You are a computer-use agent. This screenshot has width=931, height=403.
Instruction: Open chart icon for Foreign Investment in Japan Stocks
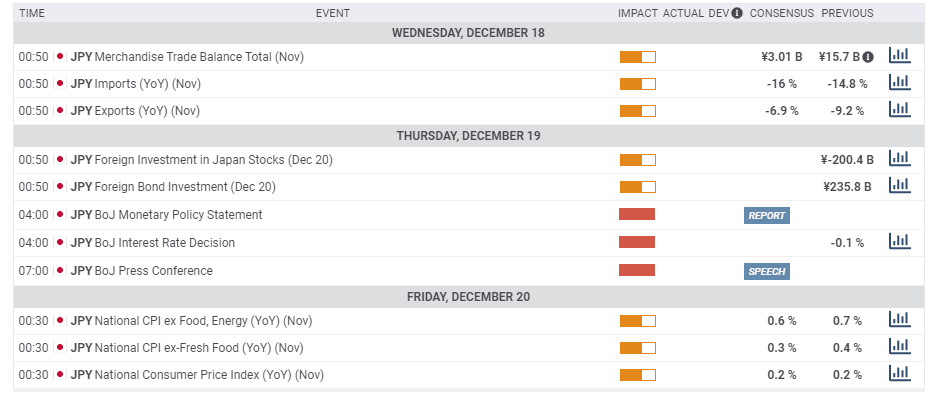point(899,158)
